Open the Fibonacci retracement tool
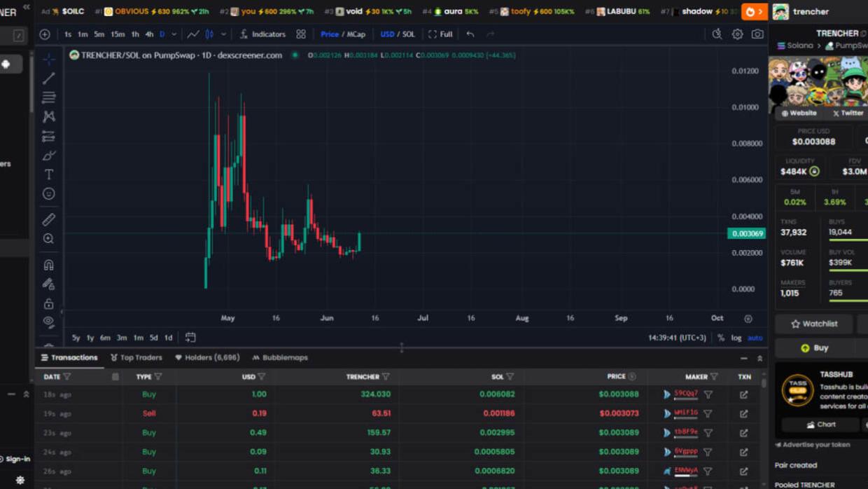 point(48,97)
